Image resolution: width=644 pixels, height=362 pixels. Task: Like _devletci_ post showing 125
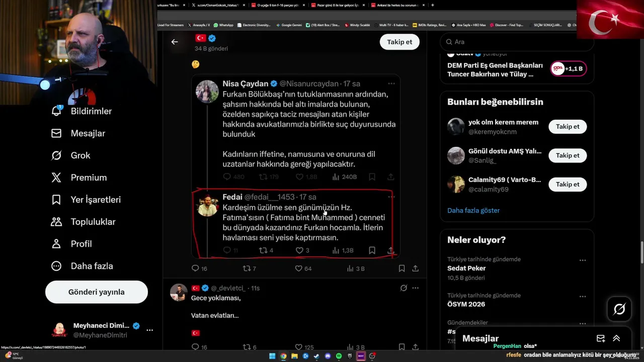304,347
